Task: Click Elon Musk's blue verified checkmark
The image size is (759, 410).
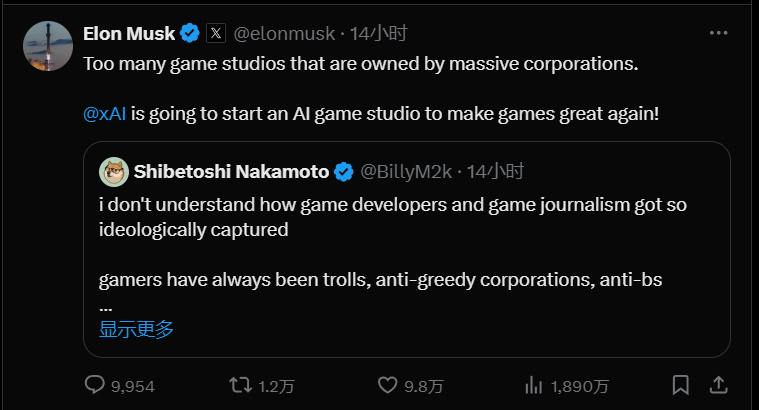Action: point(190,33)
